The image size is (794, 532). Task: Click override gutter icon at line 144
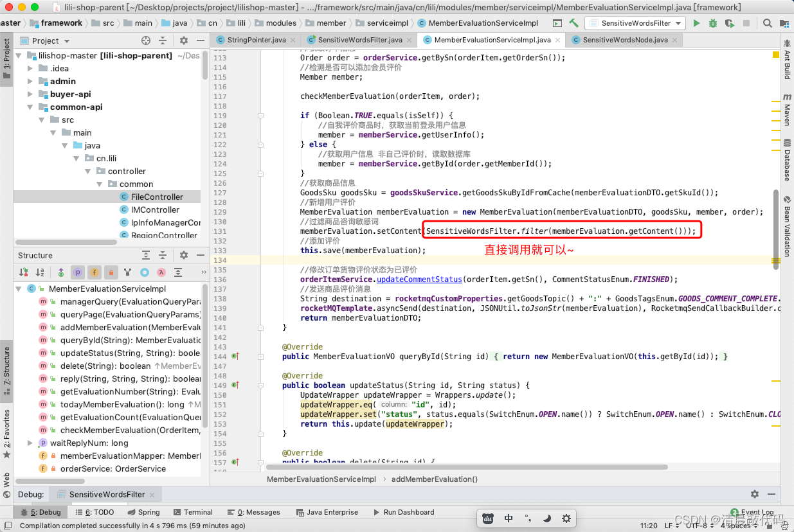235,356
